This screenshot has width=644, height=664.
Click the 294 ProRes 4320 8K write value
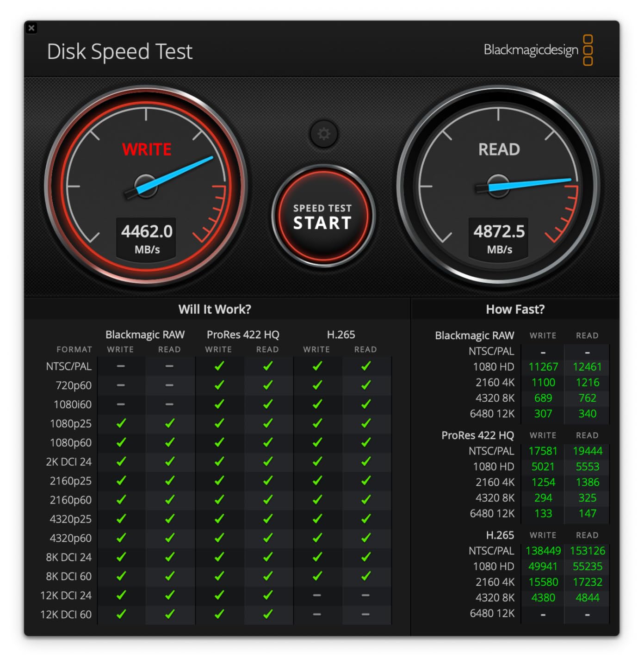click(543, 498)
